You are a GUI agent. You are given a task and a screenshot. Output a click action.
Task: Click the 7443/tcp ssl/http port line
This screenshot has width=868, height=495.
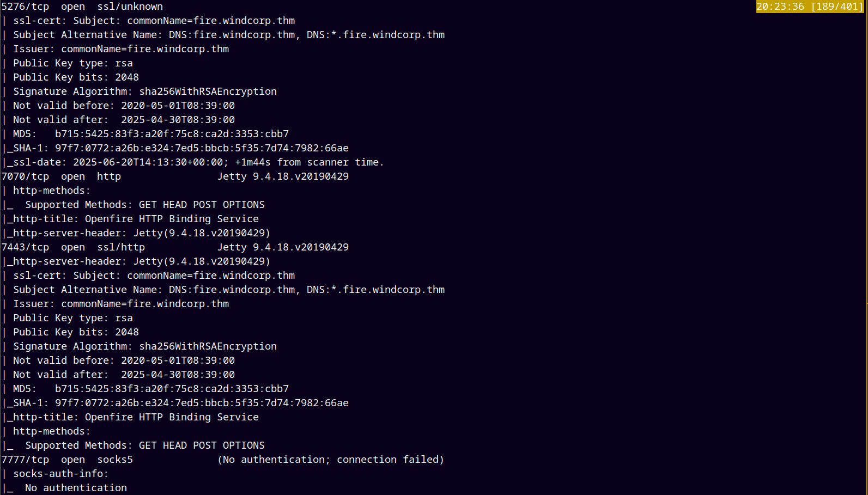tap(175, 247)
